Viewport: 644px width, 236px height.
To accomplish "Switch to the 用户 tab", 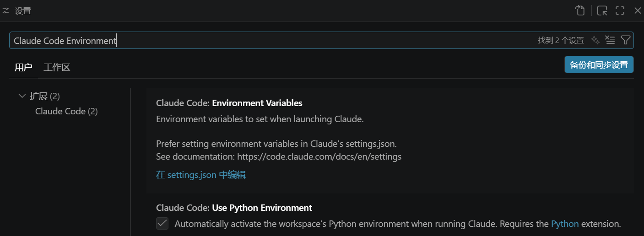I will click(23, 68).
